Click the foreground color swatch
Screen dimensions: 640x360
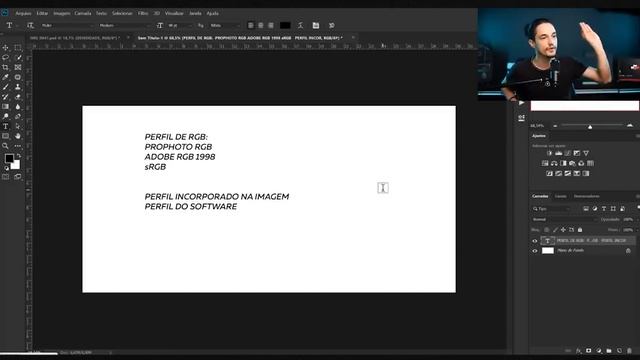point(9,158)
